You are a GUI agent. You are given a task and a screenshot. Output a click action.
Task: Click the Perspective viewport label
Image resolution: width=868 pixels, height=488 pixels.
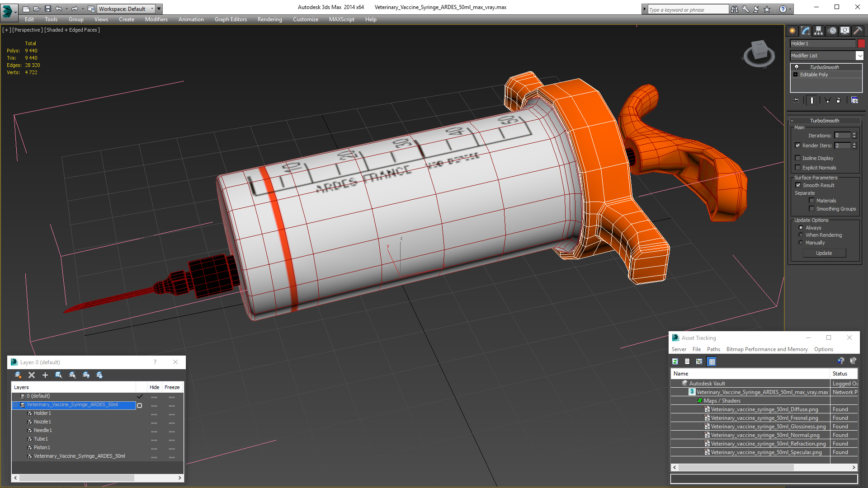(28, 30)
